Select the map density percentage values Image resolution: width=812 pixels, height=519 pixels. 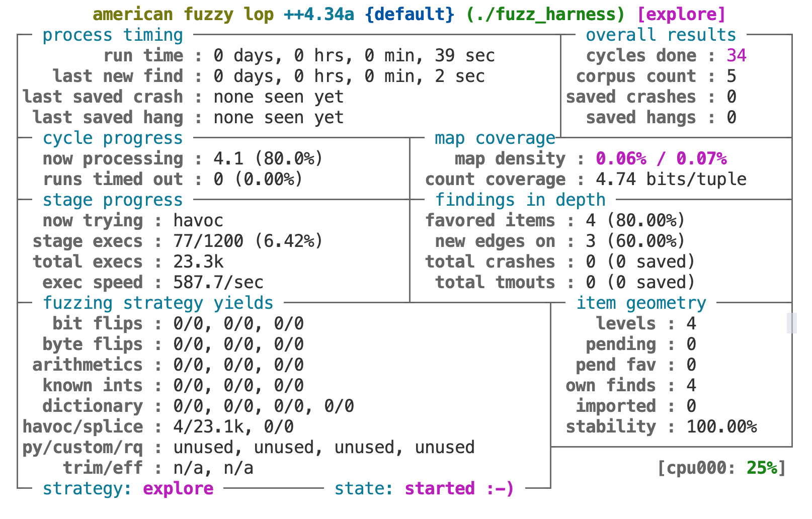coord(661,159)
